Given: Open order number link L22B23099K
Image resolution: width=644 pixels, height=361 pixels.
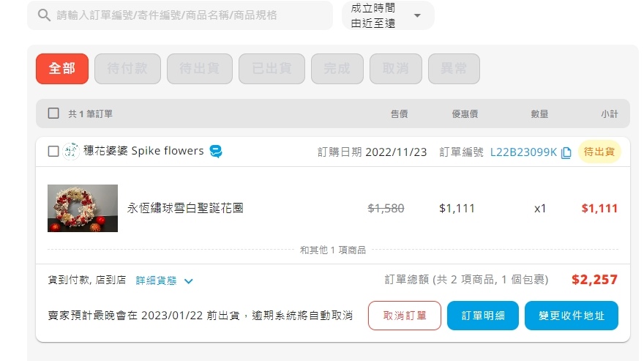Looking at the screenshot, I should pyautogui.click(x=523, y=152).
